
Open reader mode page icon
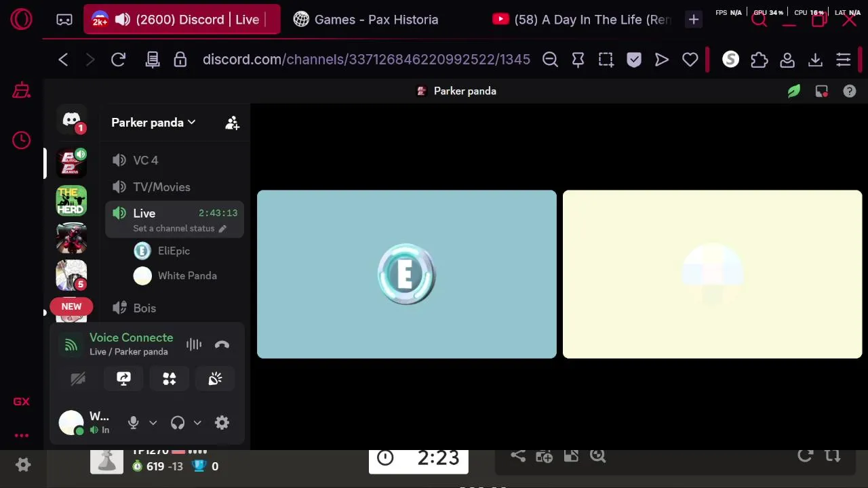tap(153, 60)
